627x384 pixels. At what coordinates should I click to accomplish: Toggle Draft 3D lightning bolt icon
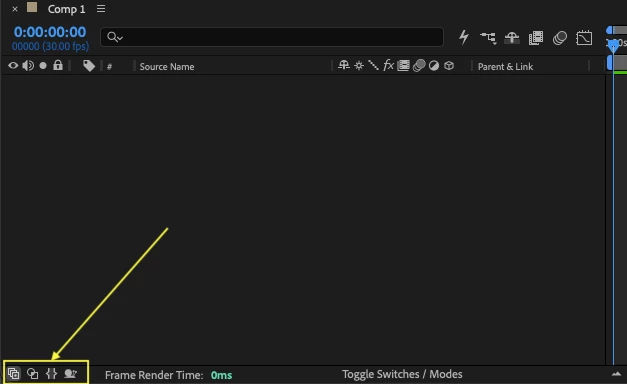464,37
